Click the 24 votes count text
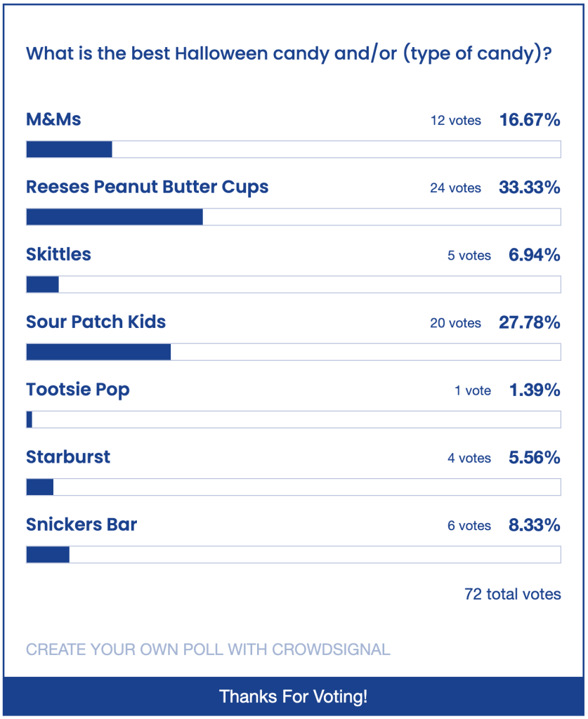Image resolution: width=588 pixels, height=719 pixels. coord(455,188)
